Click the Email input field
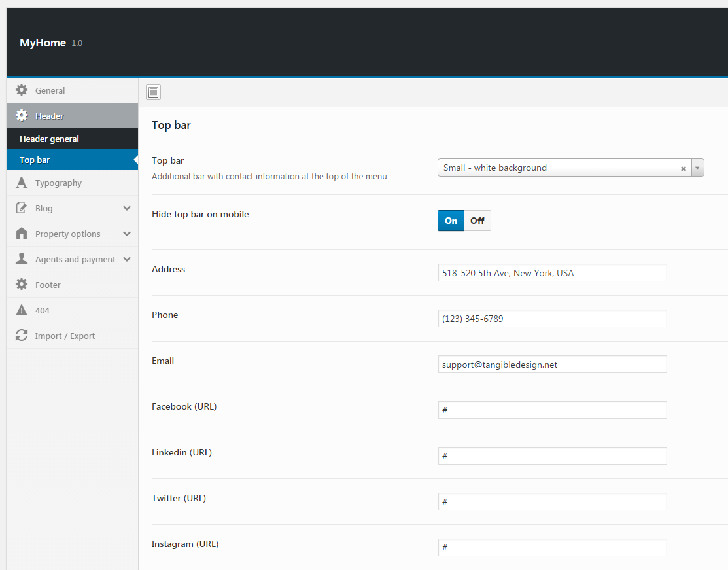Screen dimensions: 728x570 [553, 365]
